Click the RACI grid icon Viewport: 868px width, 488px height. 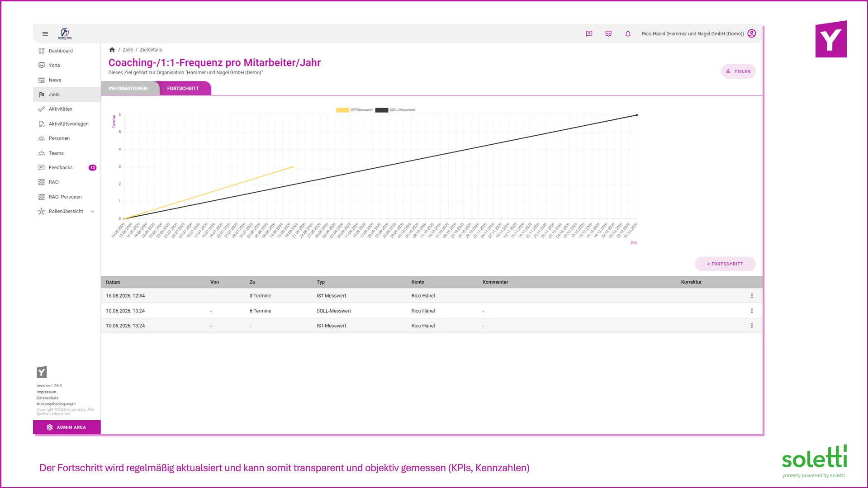(42, 182)
